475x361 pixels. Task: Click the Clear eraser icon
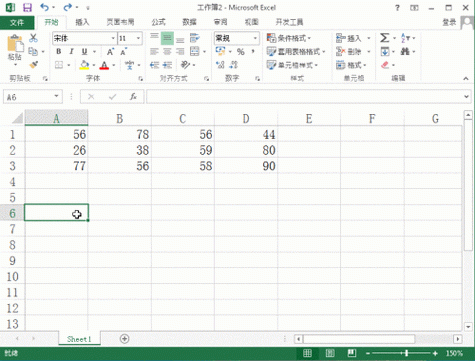[385, 65]
